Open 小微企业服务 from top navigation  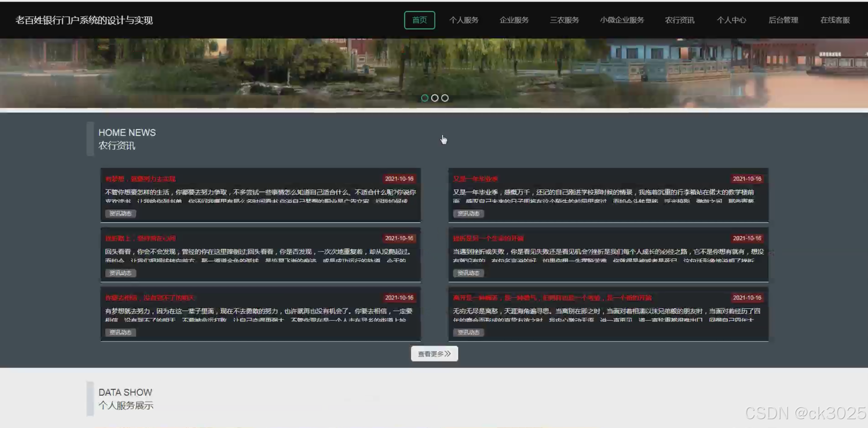point(622,20)
